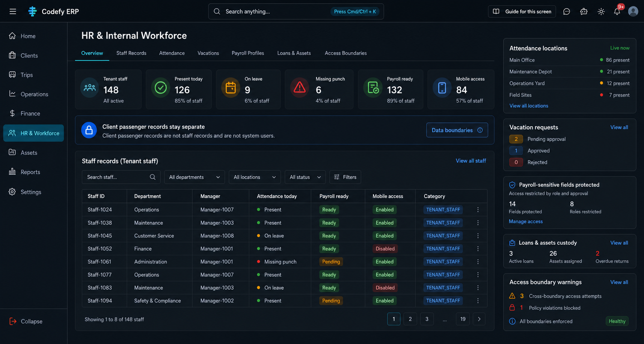The height and width of the screenshot is (344, 644).
Task: Click the Mobile access phone icon
Action: tap(442, 88)
